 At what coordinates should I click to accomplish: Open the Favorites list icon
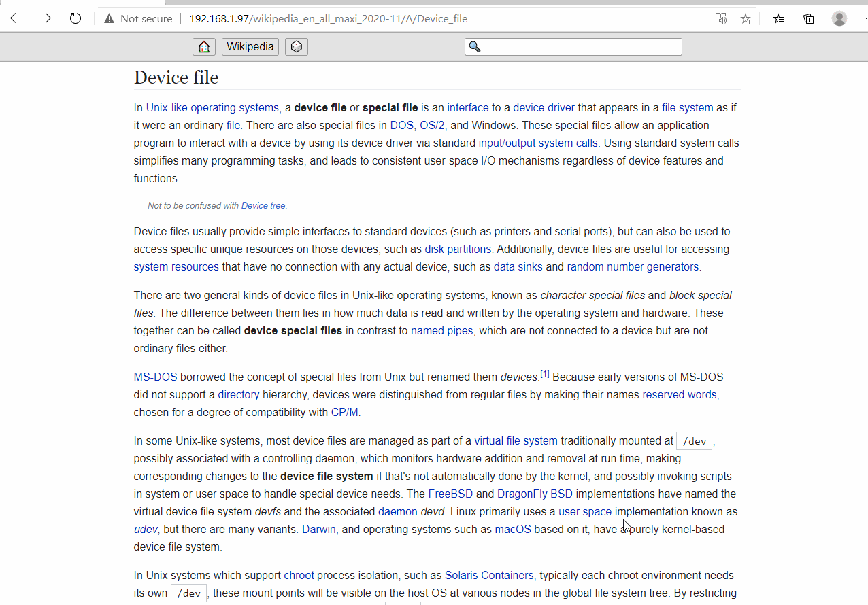coord(779,18)
